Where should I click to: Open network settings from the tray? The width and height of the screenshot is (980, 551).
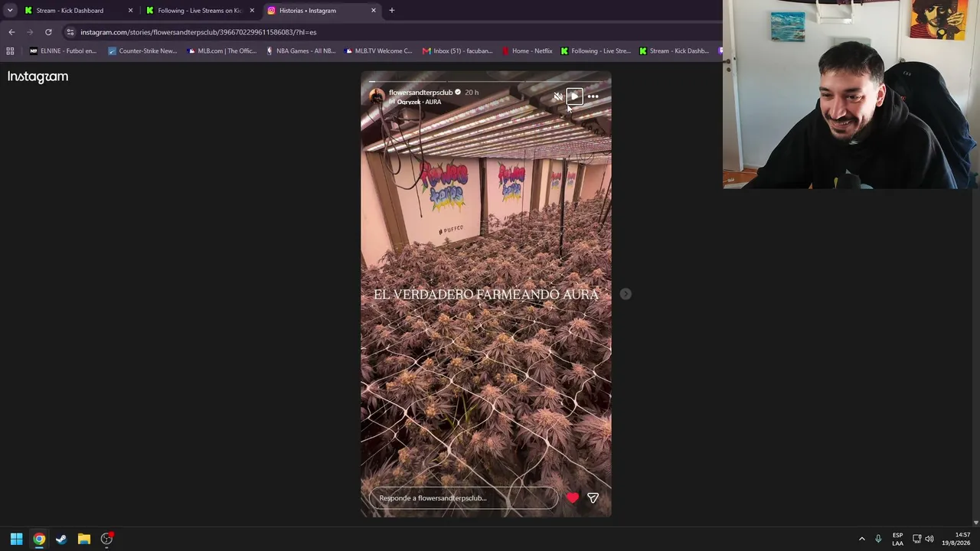tap(916, 539)
